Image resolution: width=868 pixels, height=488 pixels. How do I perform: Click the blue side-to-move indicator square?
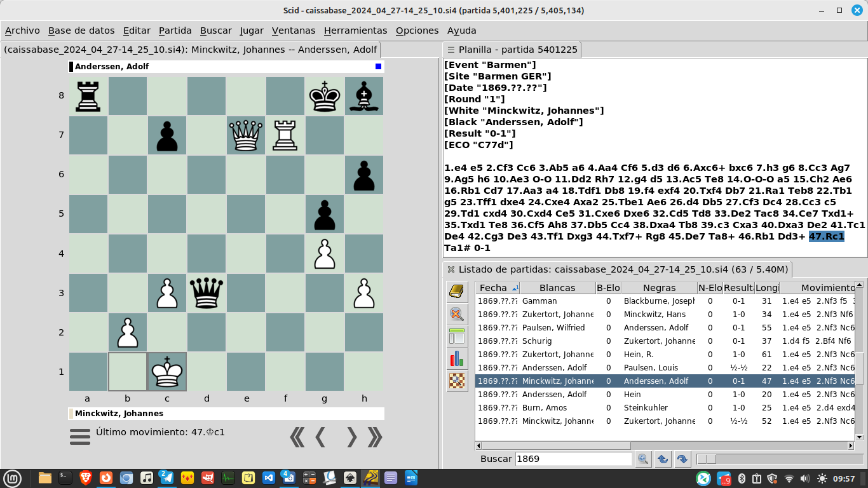(378, 67)
